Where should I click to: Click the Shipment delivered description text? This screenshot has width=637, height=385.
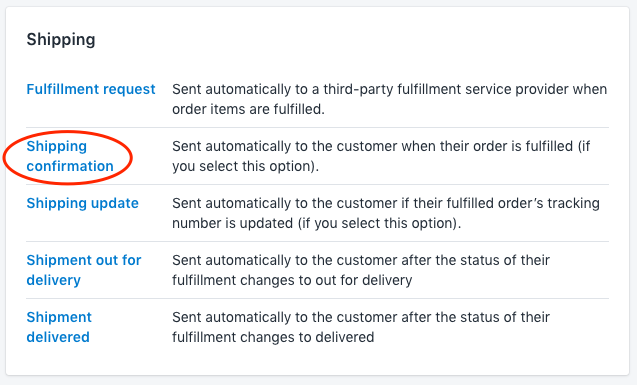point(361,327)
